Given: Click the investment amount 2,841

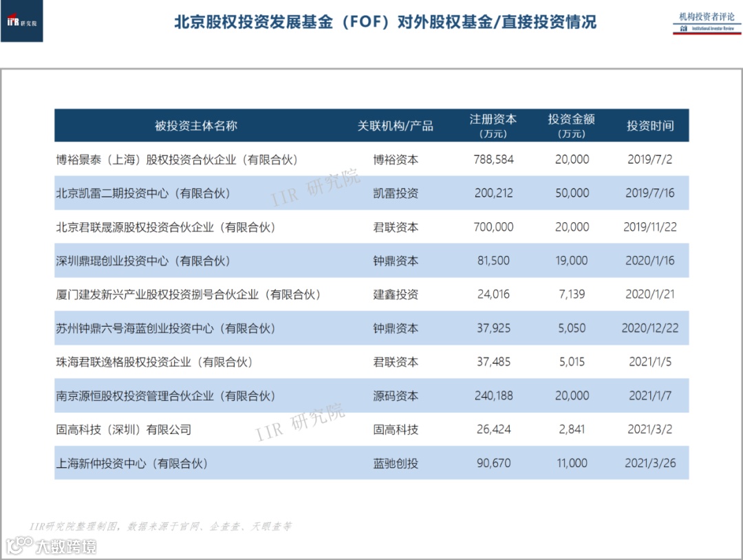Looking at the screenshot, I should pos(572,429).
